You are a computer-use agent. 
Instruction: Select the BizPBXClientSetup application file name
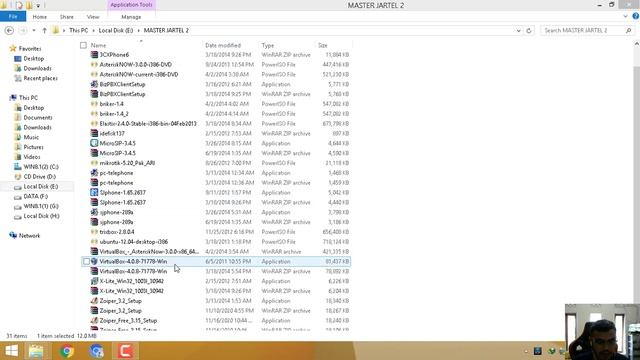tap(122, 84)
